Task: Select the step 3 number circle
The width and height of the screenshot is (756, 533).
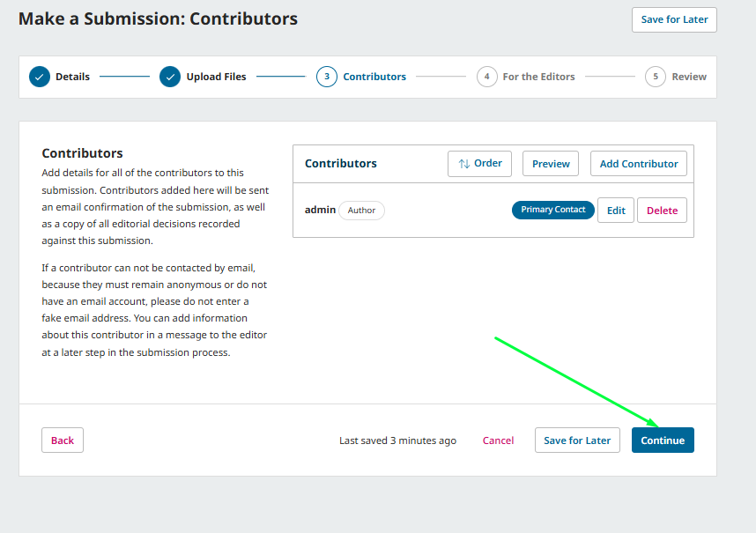Action: [327, 77]
